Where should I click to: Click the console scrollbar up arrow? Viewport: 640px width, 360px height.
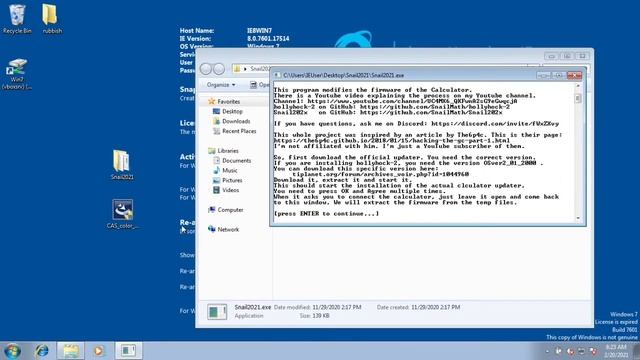click(578, 86)
